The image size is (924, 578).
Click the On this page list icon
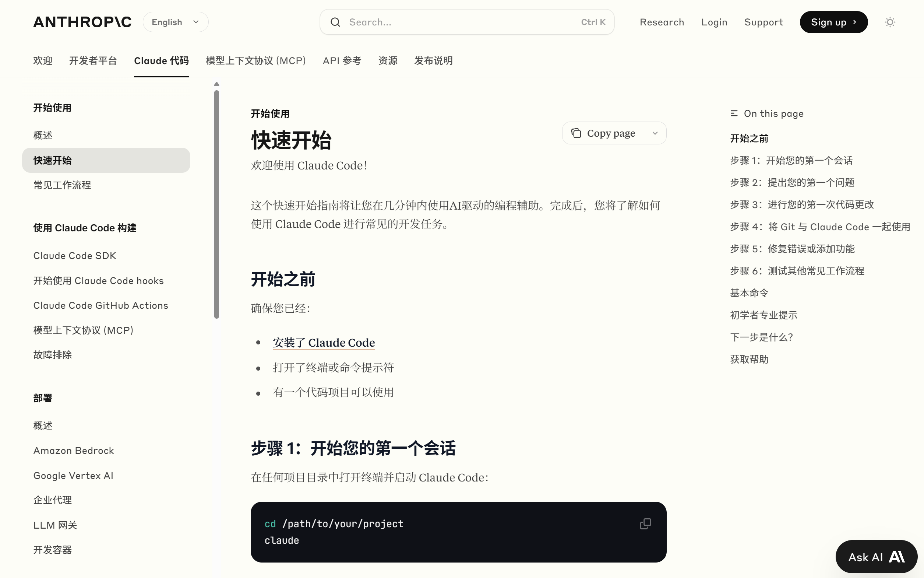click(x=734, y=113)
